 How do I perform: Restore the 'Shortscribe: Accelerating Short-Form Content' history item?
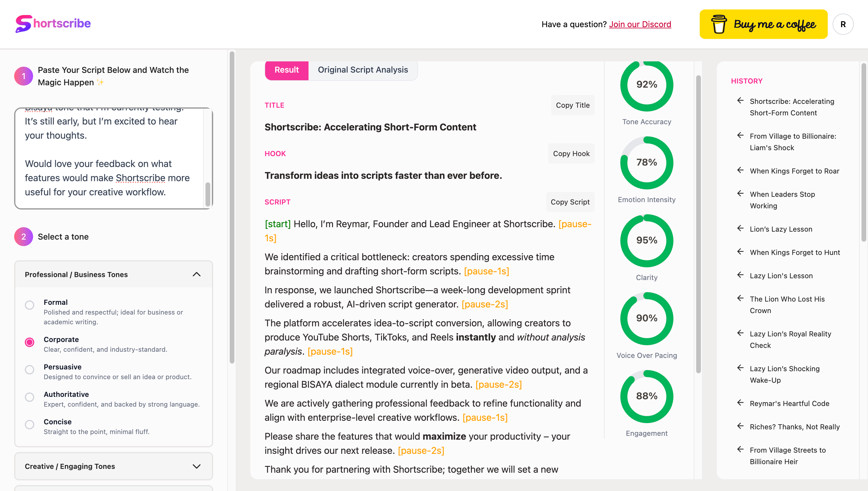pos(792,107)
